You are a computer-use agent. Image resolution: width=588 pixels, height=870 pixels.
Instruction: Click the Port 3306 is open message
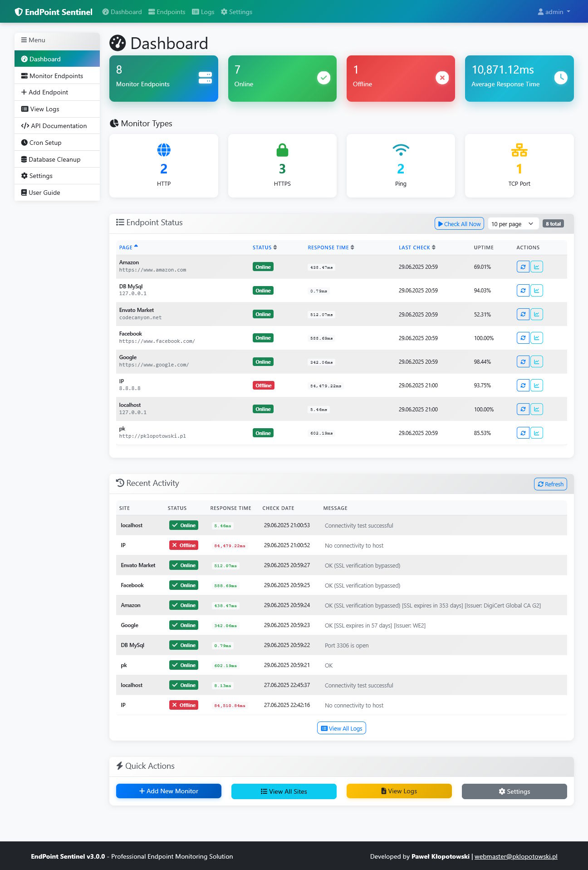pos(347,646)
